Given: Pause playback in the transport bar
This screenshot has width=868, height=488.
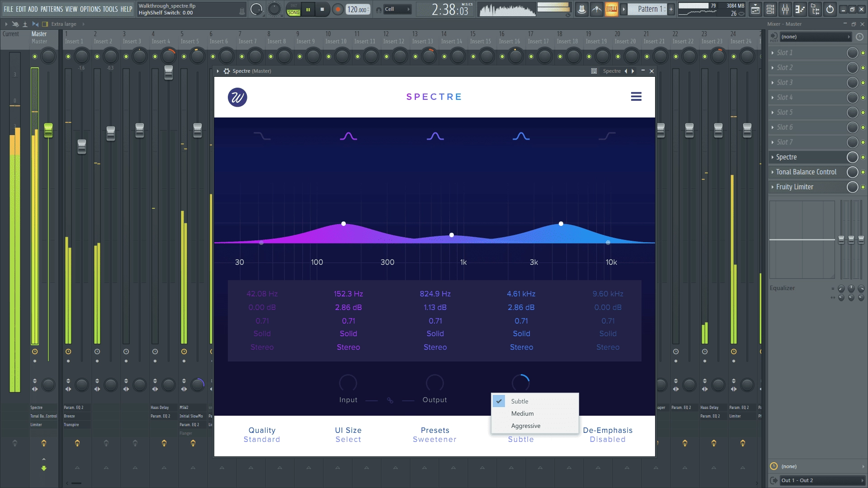Looking at the screenshot, I should click(x=308, y=9).
